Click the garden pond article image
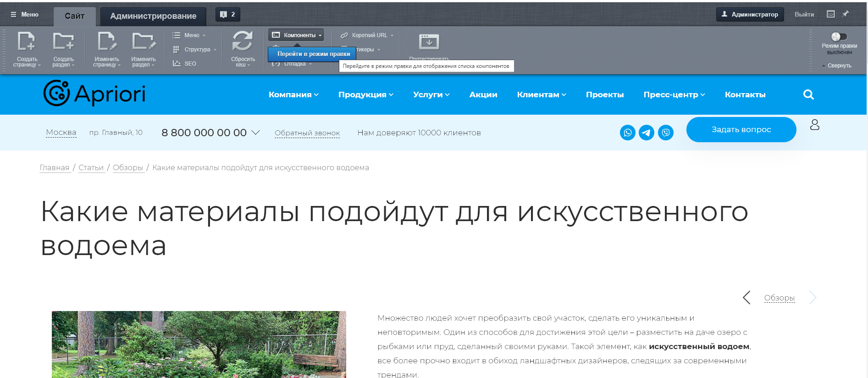Screen dimensions: 868x378 coord(199,344)
